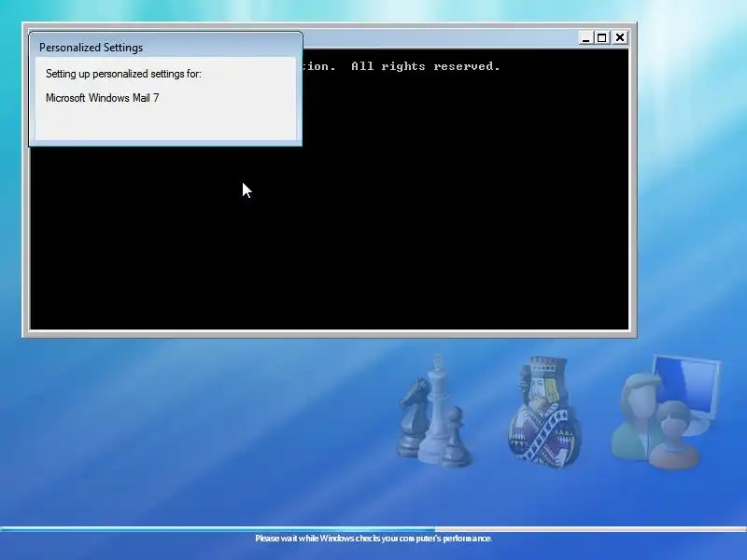Image resolution: width=747 pixels, height=560 pixels.
Task: Click the chess pieces icon
Action: (x=434, y=412)
